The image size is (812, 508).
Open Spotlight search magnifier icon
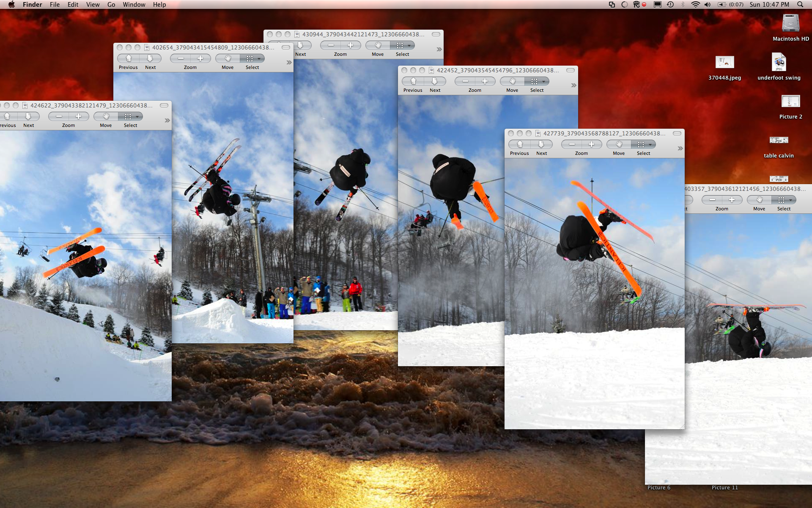[x=800, y=4]
